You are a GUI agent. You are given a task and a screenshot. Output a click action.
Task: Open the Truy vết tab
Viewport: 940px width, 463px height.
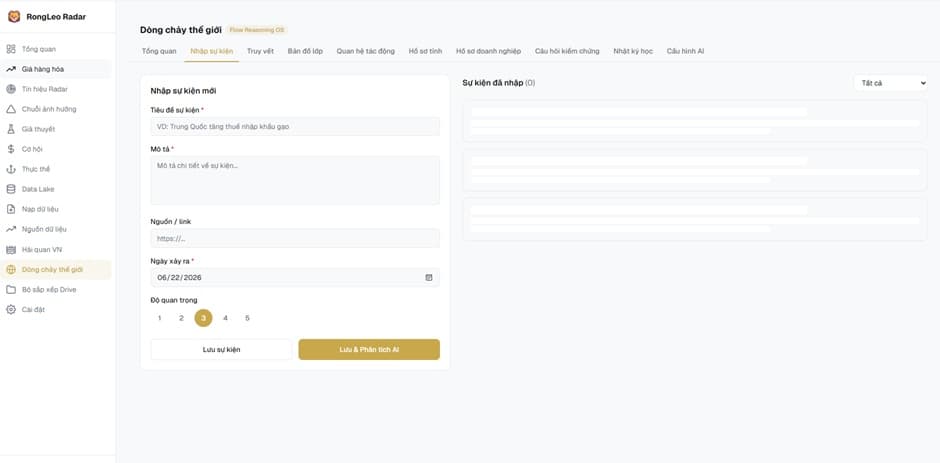(260, 51)
